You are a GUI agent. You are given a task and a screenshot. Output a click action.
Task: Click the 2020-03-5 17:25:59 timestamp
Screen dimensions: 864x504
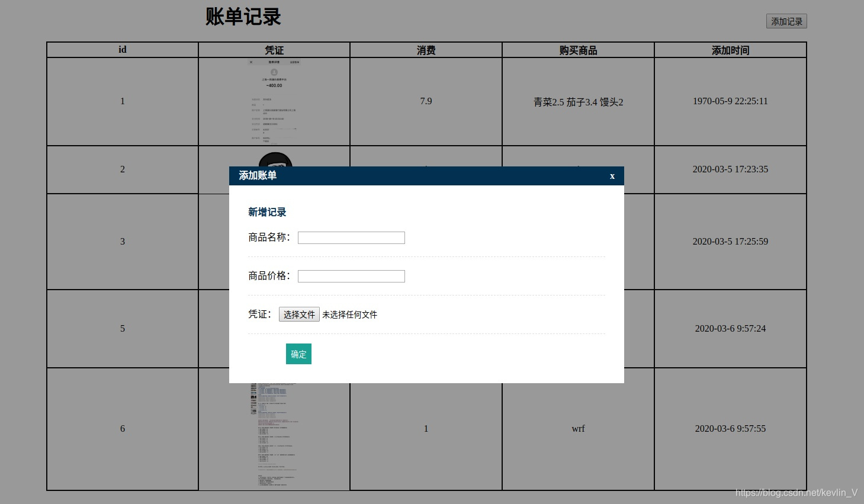click(731, 242)
